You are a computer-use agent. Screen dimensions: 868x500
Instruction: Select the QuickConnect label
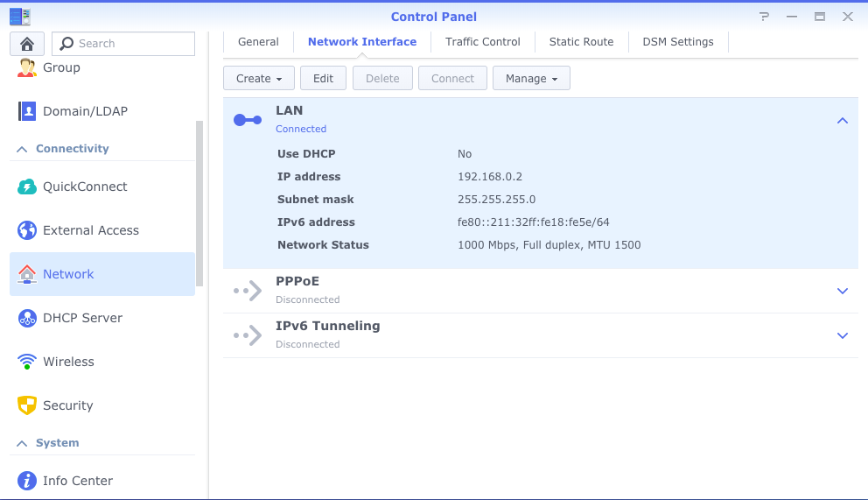point(85,187)
